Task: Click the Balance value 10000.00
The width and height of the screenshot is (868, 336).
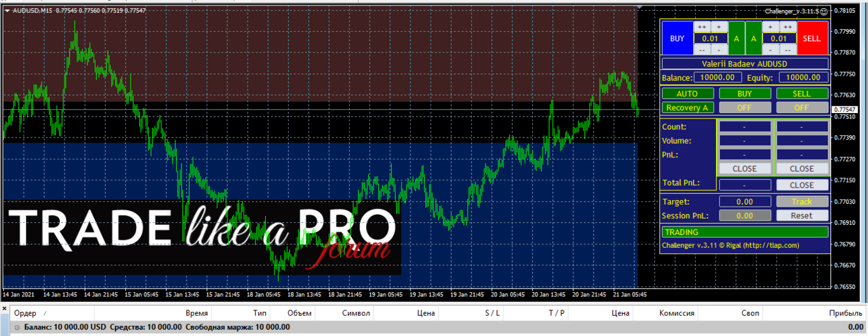Action: tap(718, 77)
